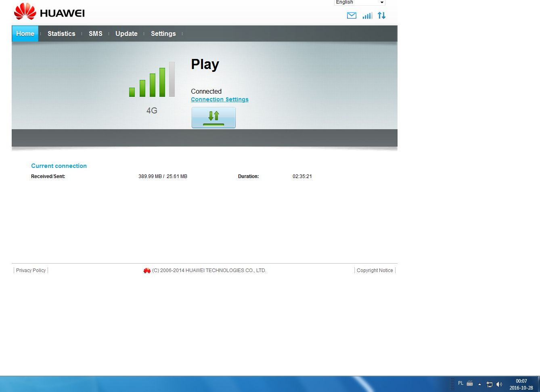
Task: Click the small Huawei logo in footer
Action: (147, 270)
